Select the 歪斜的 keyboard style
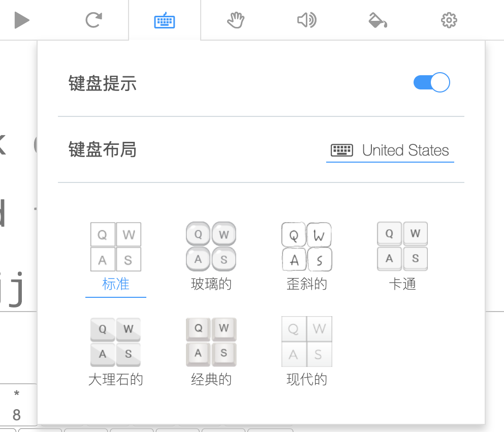This screenshot has height=432, width=504. (x=306, y=284)
